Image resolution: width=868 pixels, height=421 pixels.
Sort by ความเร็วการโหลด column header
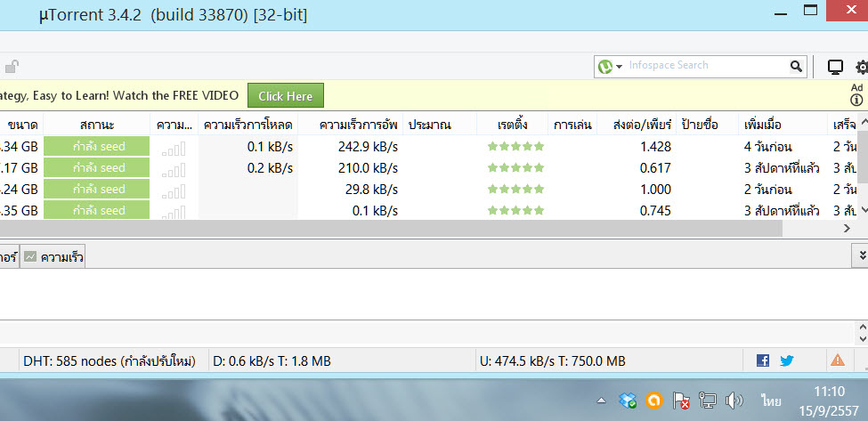coord(248,125)
